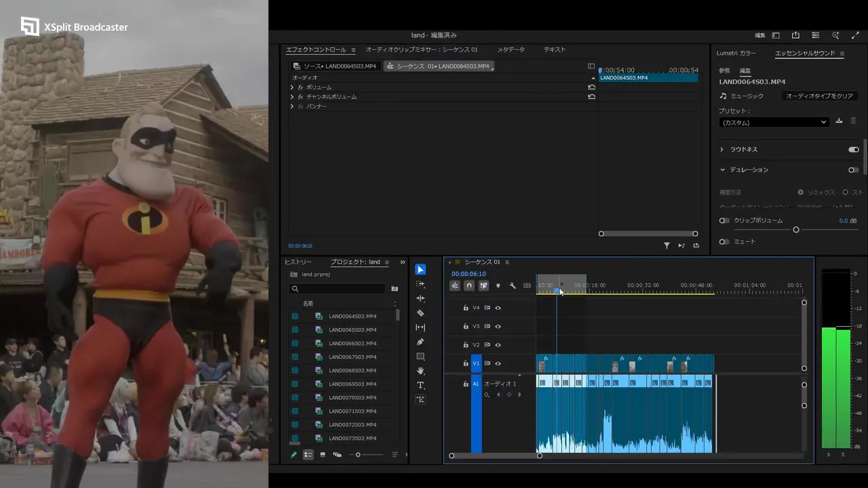Click シーケンス 01 LAND0064S03.MP4 button
868x488 pixels.
tap(439, 66)
